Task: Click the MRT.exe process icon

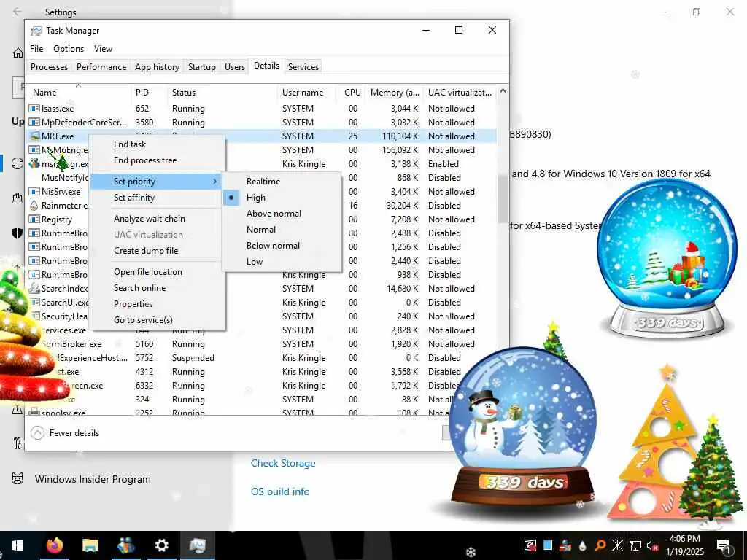Action: click(x=34, y=136)
